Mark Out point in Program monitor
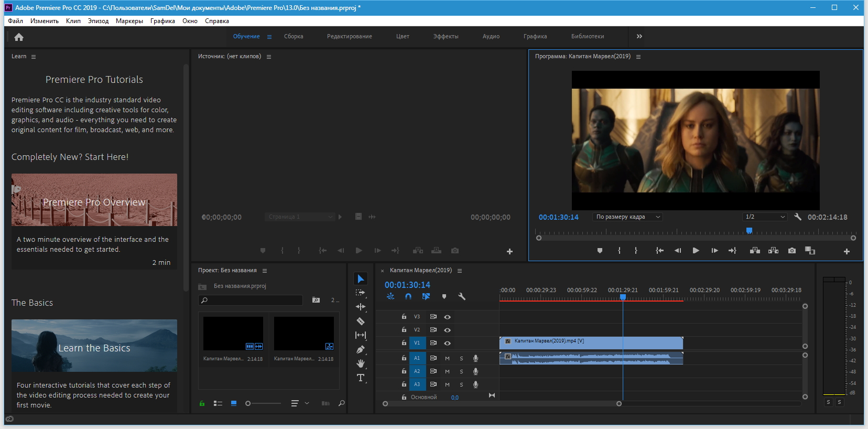This screenshot has width=868, height=429. [636, 251]
